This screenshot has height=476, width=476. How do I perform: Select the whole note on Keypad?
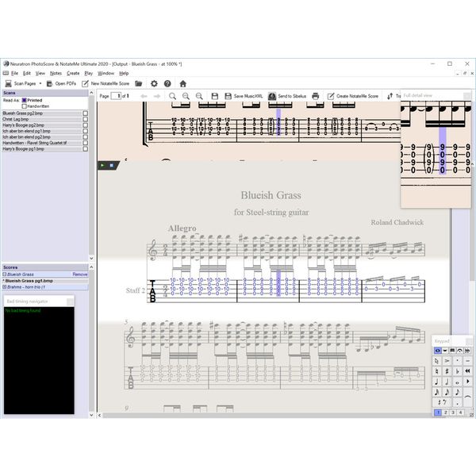pyautogui.click(x=457, y=382)
